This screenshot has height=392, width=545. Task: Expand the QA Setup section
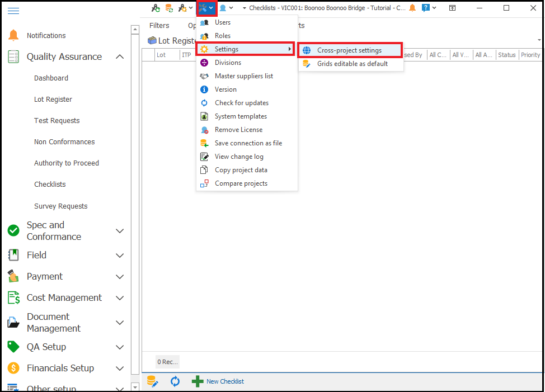tap(119, 347)
